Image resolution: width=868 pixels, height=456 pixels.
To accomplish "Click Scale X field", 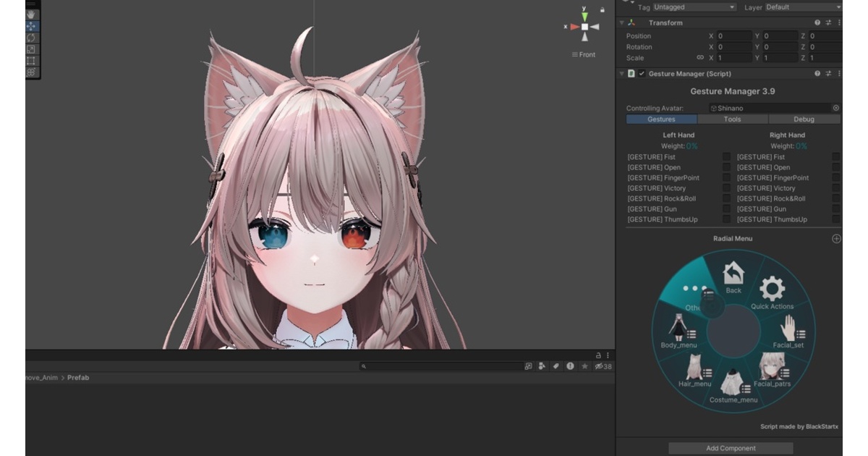I will click(x=733, y=57).
